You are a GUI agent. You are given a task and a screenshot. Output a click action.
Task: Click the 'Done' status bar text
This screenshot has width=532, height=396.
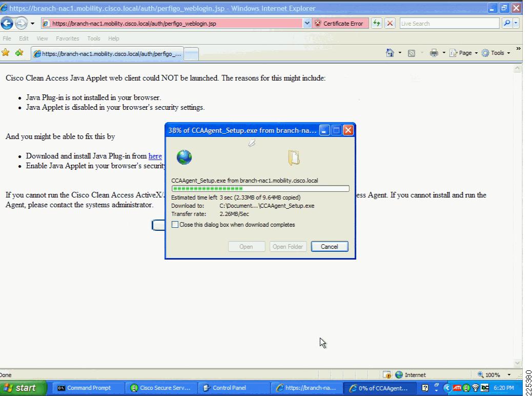click(6, 375)
